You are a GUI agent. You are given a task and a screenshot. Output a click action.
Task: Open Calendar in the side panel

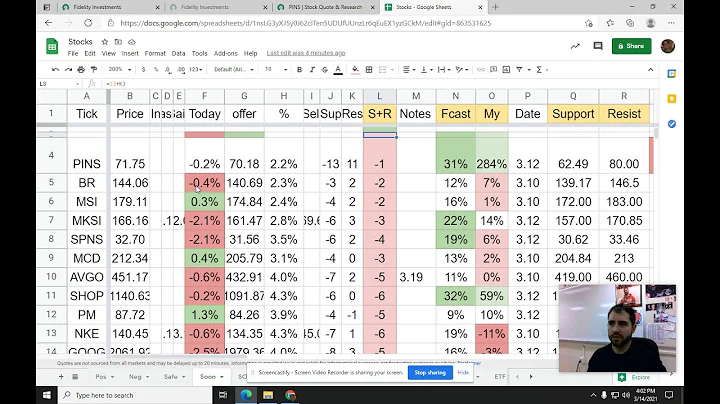coord(671,74)
